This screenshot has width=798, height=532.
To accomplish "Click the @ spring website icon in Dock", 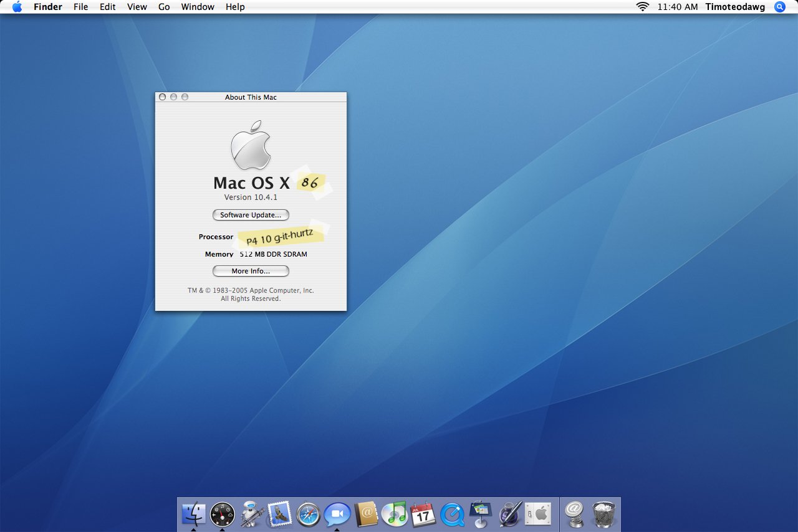I will tap(574, 514).
